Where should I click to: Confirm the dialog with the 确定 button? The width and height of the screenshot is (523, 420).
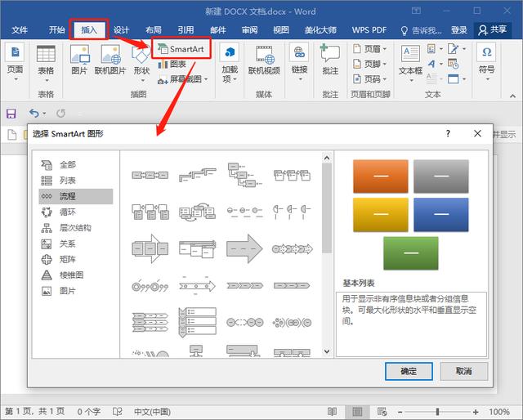coord(409,371)
